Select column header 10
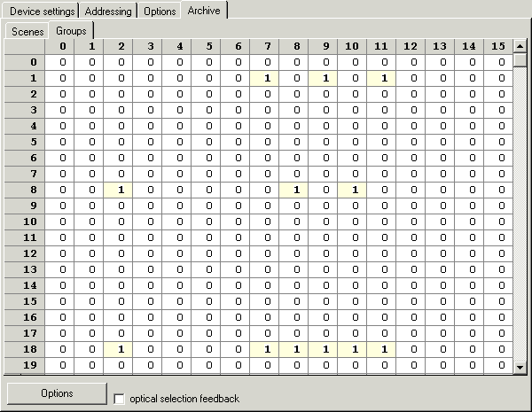The width and height of the screenshot is (532, 412). pos(352,46)
